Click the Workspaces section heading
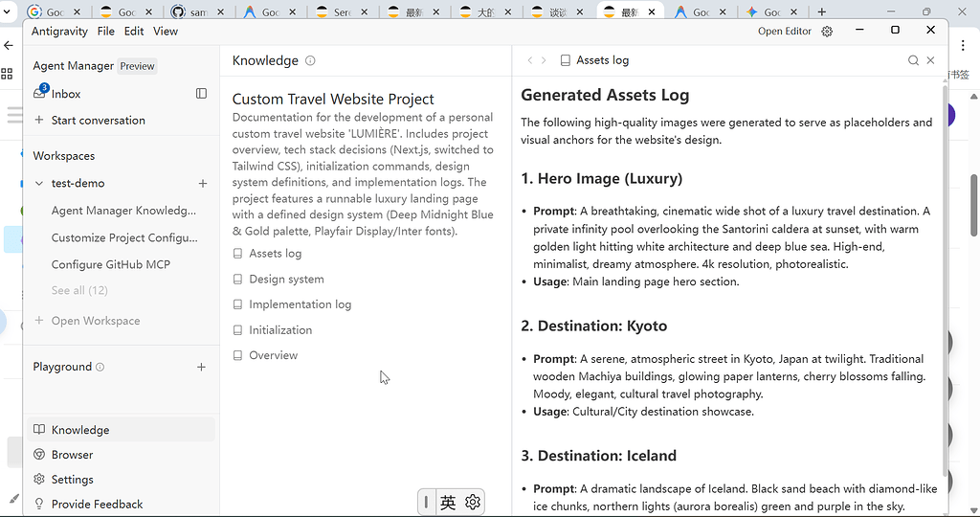980x517 pixels. pyautogui.click(x=64, y=156)
